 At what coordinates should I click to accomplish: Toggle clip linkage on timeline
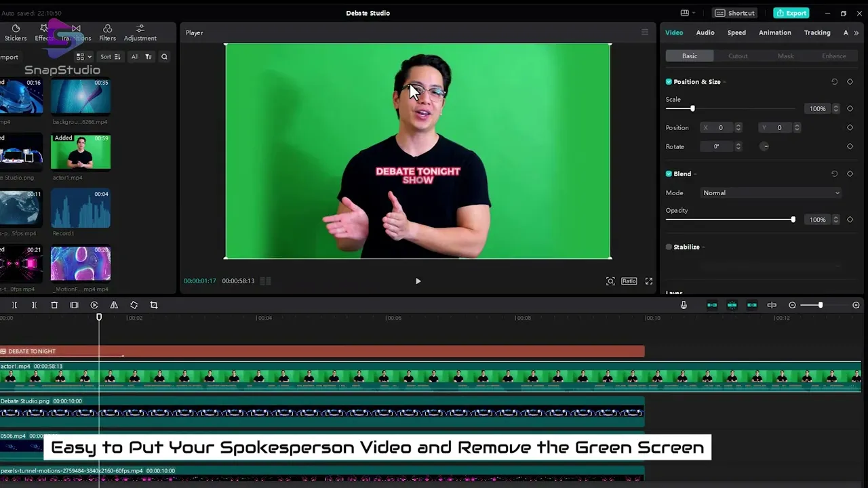pos(752,305)
